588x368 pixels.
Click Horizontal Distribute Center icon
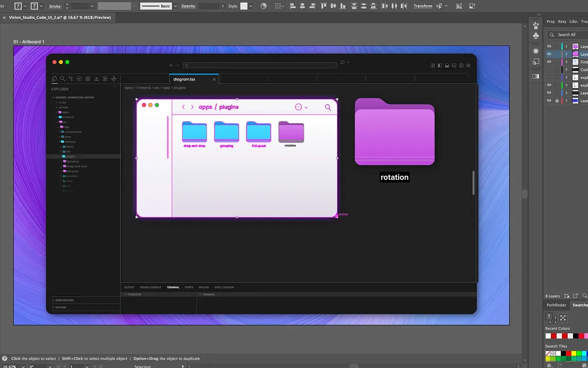[394, 6]
